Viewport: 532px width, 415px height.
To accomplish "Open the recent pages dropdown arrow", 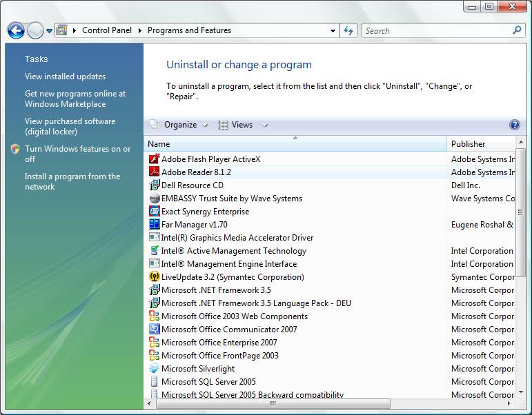I will point(49,31).
